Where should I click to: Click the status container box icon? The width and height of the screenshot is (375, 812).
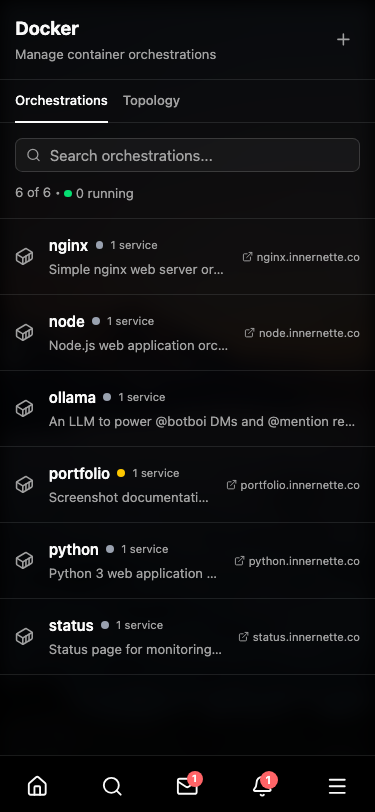[x=24, y=636]
